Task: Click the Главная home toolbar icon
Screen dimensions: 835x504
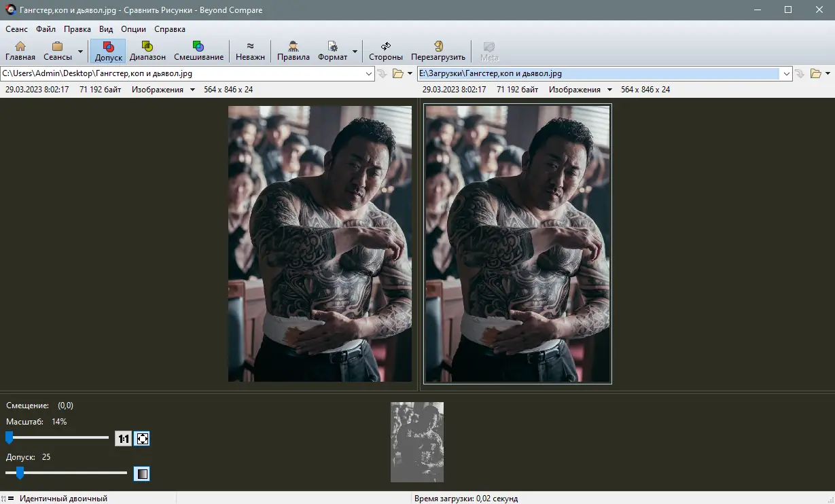Action: (20, 51)
